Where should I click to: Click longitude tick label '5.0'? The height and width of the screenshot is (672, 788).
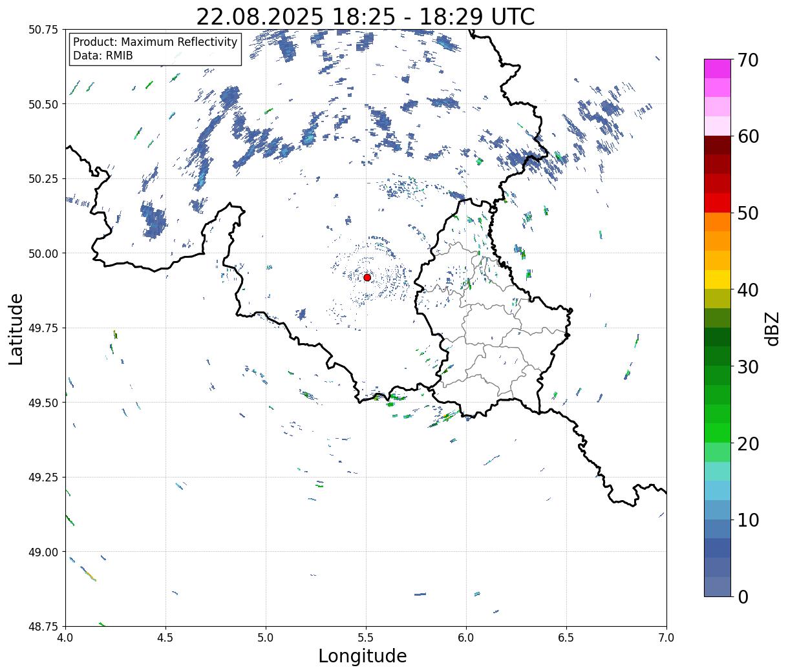coord(266,638)
